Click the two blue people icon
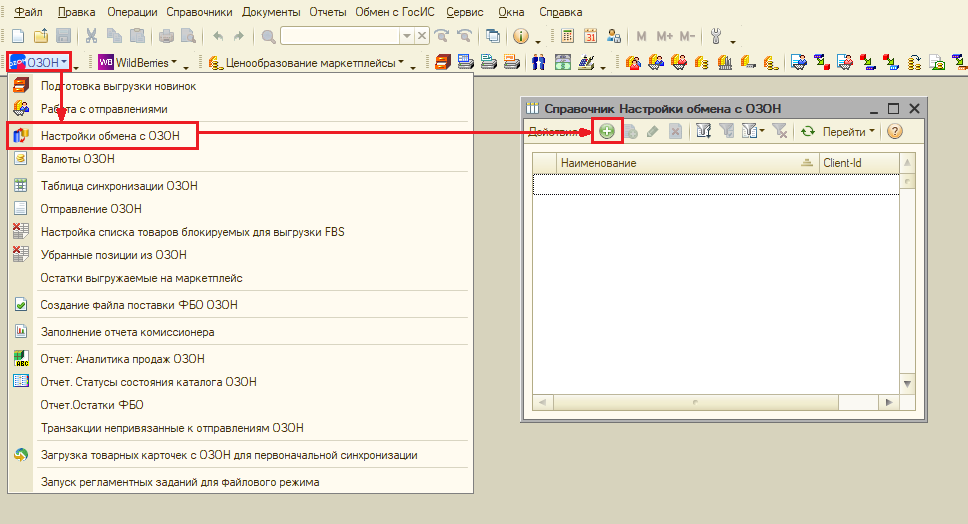Screen dimensions: 968x524 click(x=538, y=62)
